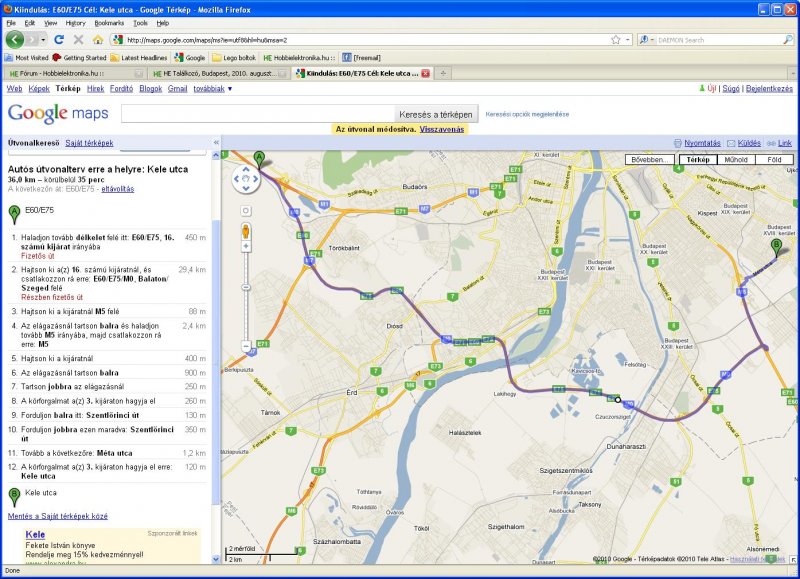Image resolution: width=800 pixels, height=579 pixels.
Task: Open the Bővebben... more options button
Action: point(649,160)
